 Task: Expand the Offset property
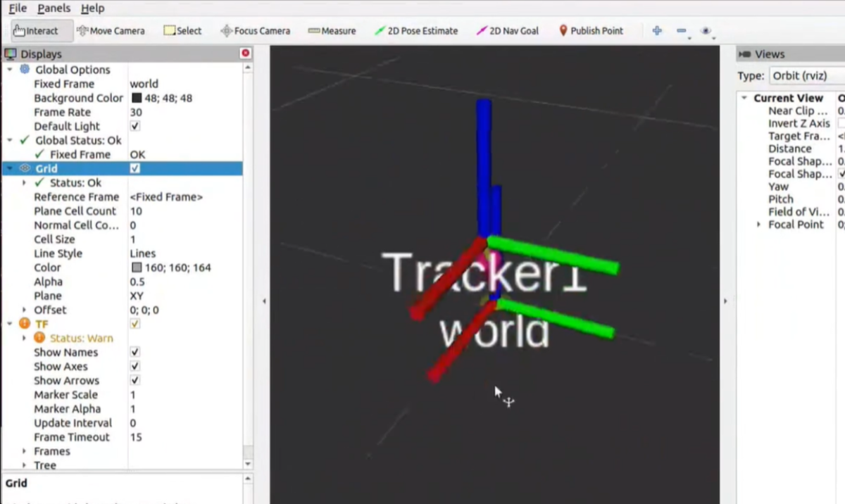25,310
